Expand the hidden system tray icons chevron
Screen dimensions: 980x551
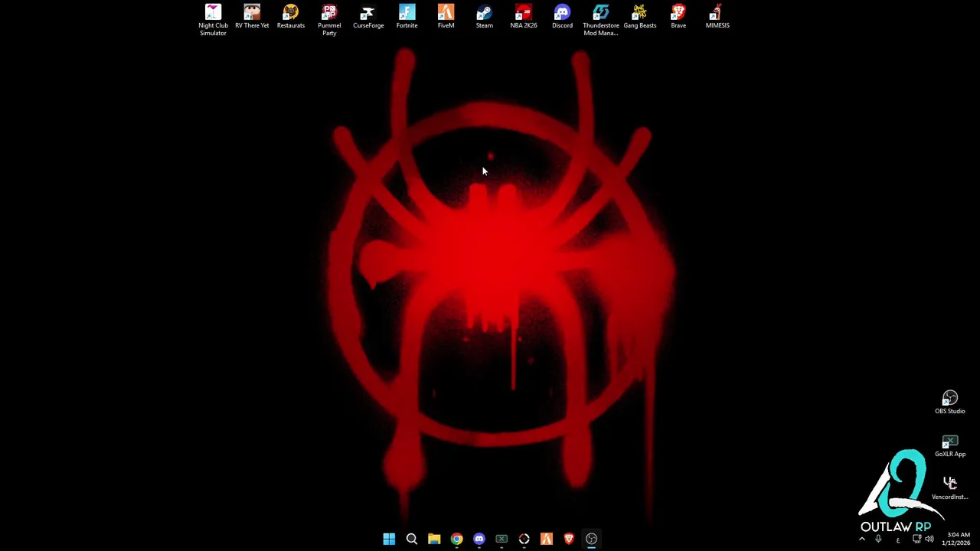(862, 539)
